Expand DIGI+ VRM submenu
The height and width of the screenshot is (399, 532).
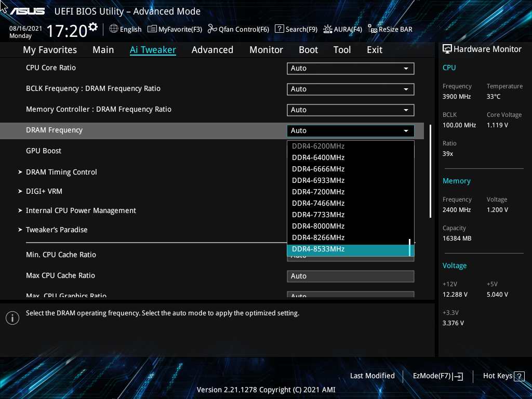coord(44,191)
